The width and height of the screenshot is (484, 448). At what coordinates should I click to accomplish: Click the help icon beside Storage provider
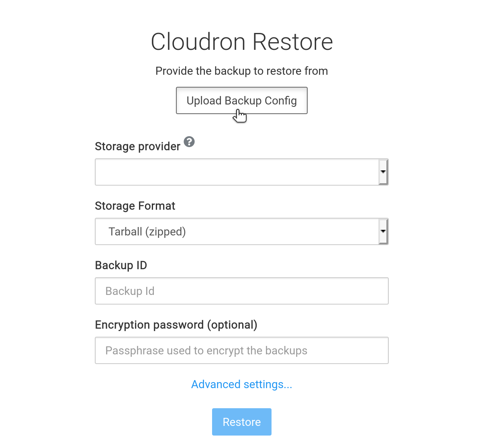(x=189, y=142)
